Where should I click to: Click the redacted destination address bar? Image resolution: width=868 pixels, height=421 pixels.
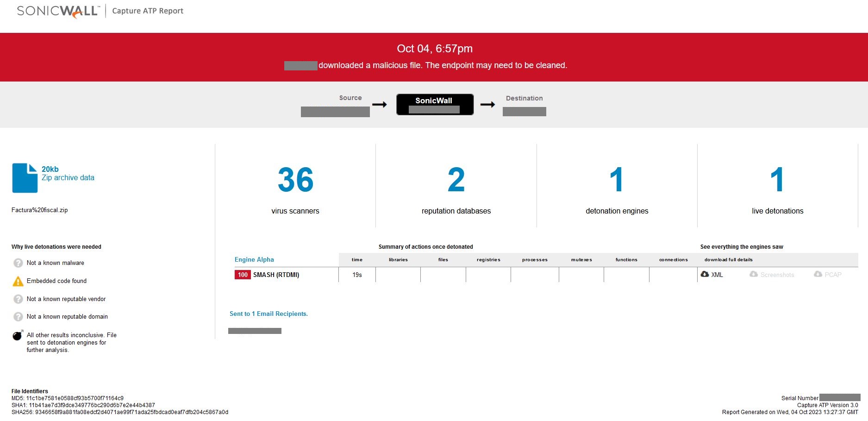[x=525, y=112]
